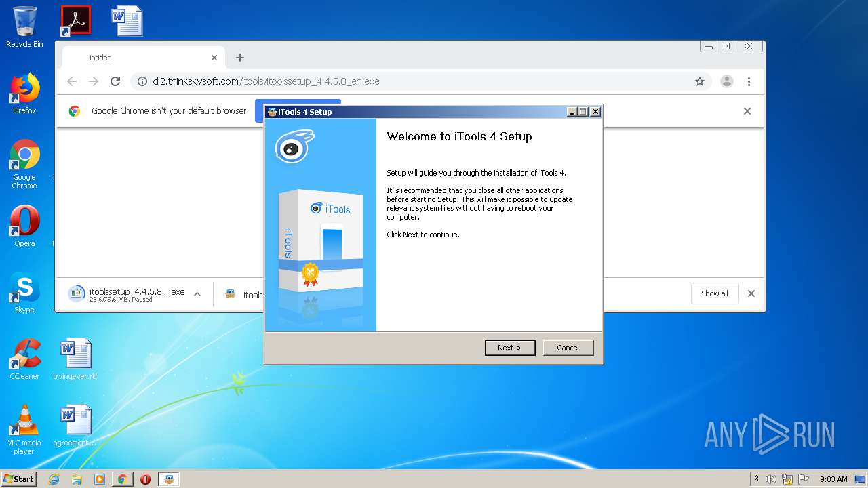868x488 pixels.
Task: Show hidden system tray icons
Action: tap(756, 479)
